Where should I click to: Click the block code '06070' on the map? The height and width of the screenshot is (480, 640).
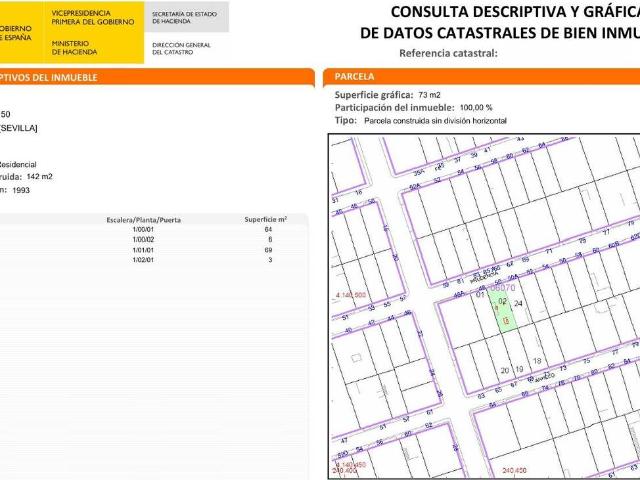[502, 288]
